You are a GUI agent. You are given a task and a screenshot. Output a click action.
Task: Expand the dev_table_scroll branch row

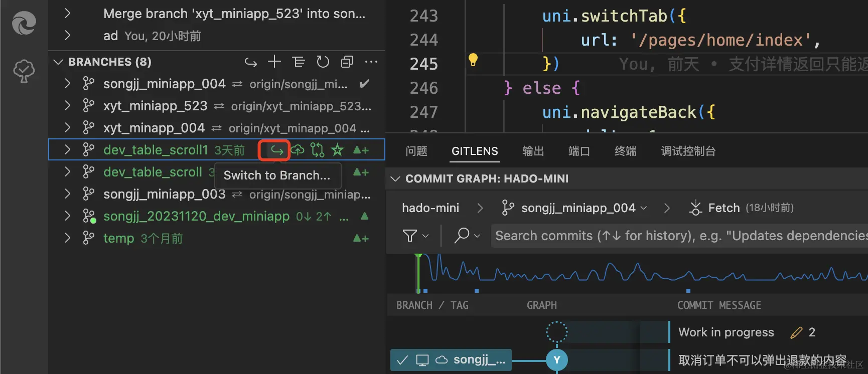[x=67, y=171]
